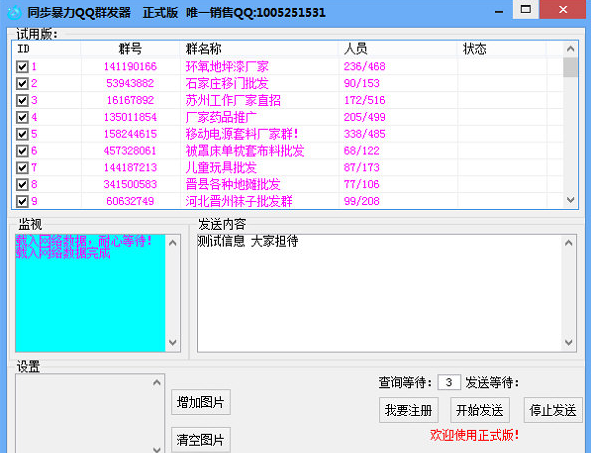Screen dimensions: 591x453
Task: Click member count 172/516
Action: tap(364, 100)
